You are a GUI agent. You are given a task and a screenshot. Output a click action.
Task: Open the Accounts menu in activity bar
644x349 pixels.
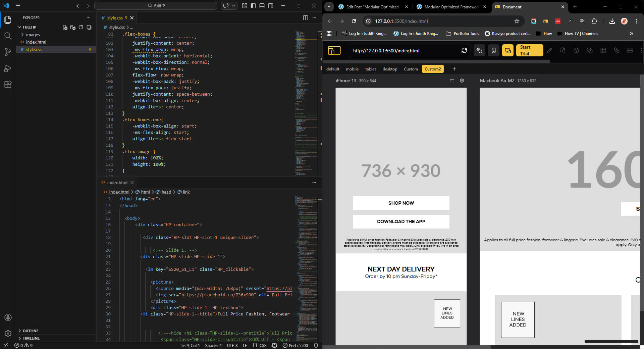[x=8, y=317]
